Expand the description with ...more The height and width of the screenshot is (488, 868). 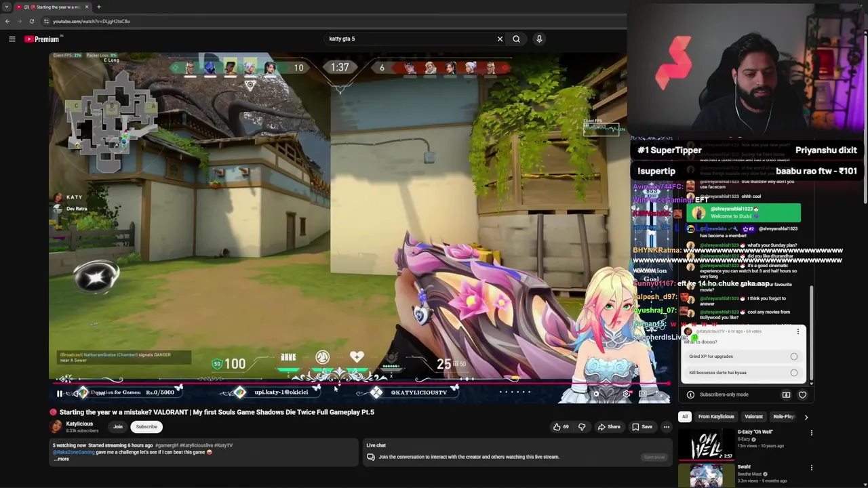[61, 460]
